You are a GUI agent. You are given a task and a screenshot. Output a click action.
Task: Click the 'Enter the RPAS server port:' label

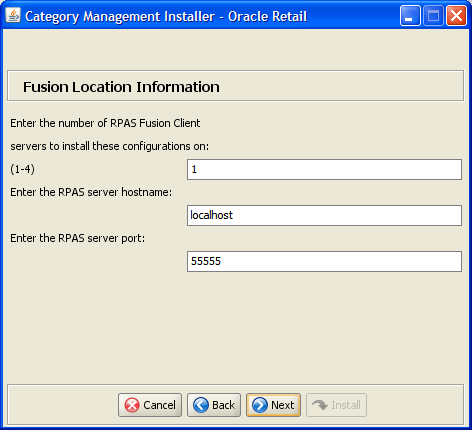pyautogui.click(x=78, y=238)
